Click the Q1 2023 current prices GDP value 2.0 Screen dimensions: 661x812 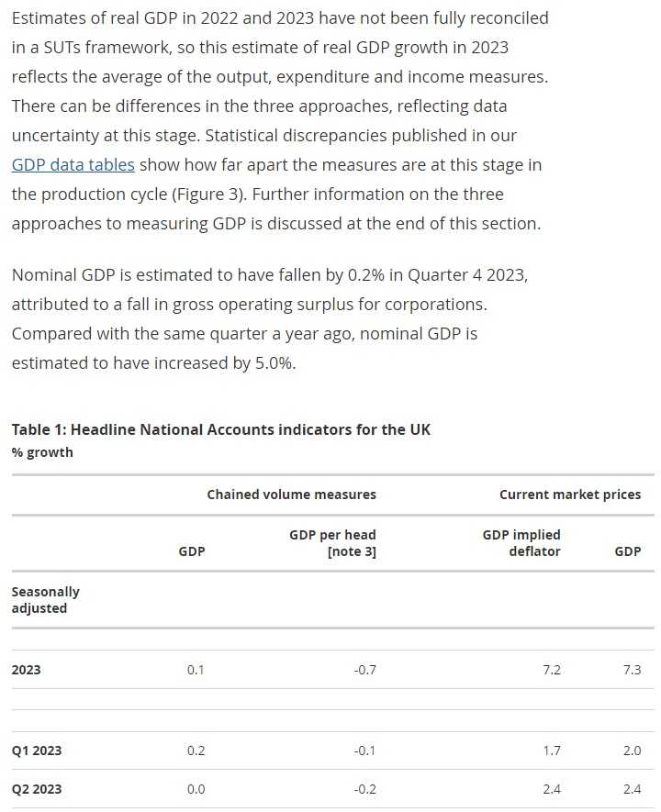click(632, 751)
